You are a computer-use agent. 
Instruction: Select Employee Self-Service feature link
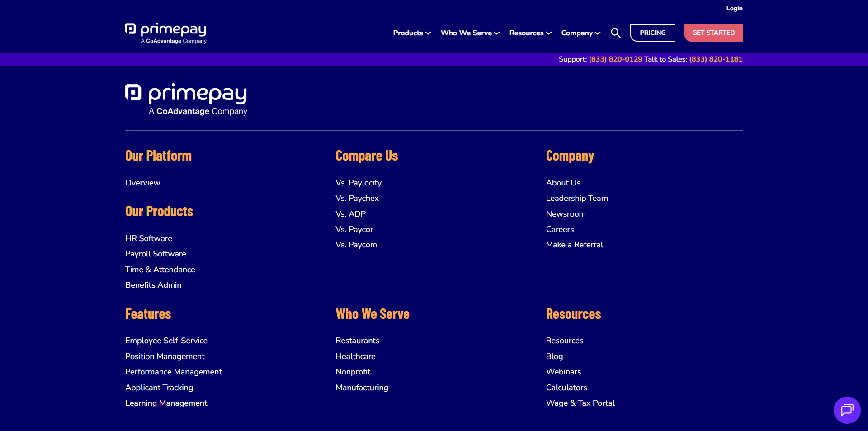tap(166, 341)
